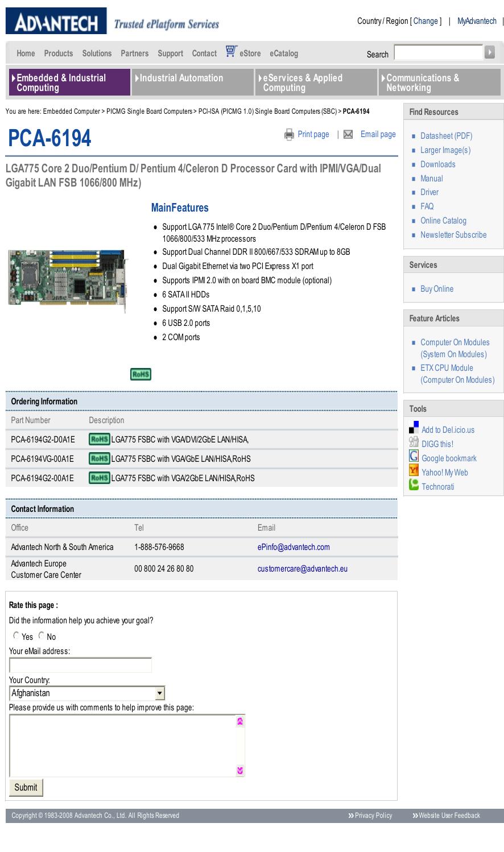Click the DIGG this icon
Image resolution: width=504 pixels, height=852 pixels.
point(414,442)
